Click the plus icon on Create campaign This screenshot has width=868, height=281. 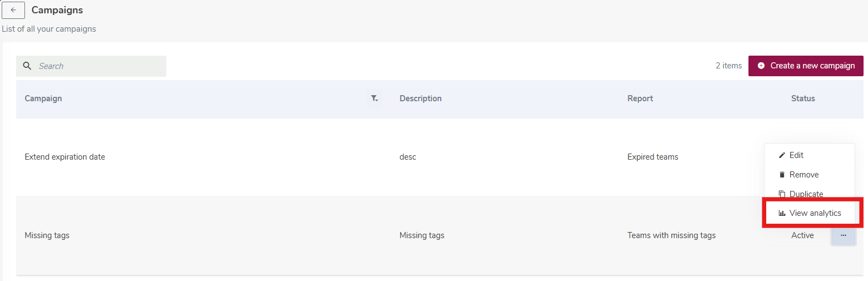click(x=761, y=66)
